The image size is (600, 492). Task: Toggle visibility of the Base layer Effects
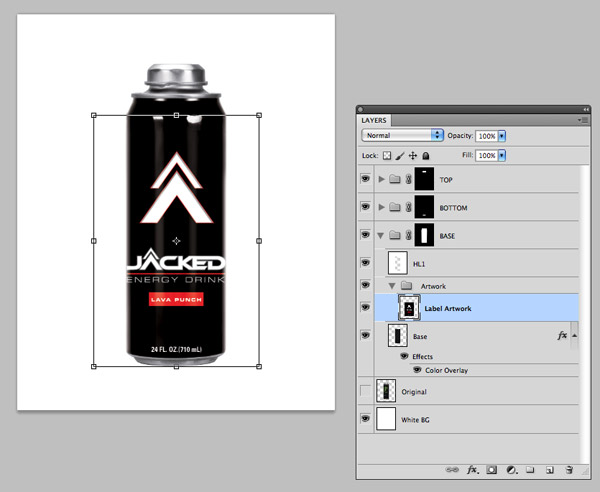404,356
